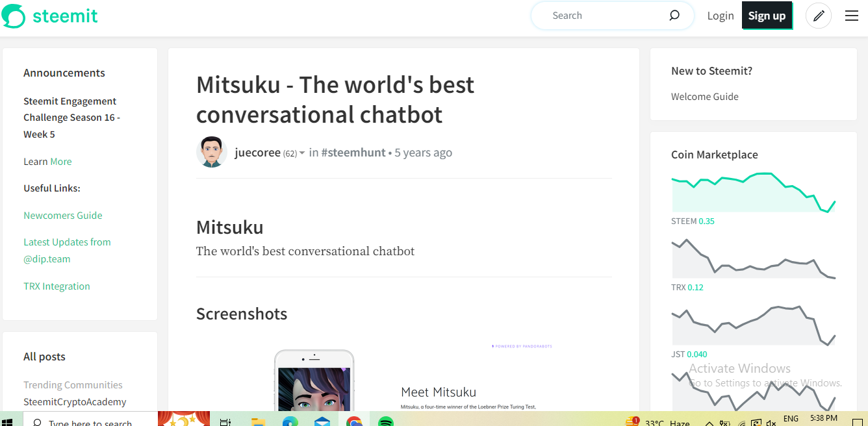The height and width of the screenshot is (426, 868).
Task: Select Trending Communities in the sidebar
Action: tap(73, 384)
